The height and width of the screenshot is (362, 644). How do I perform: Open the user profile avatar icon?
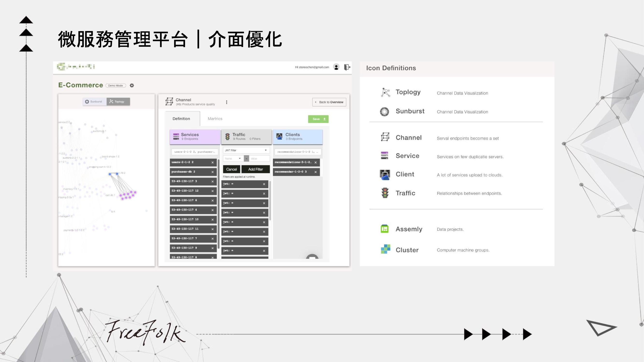pyautogui.click(x=336, y=67)
